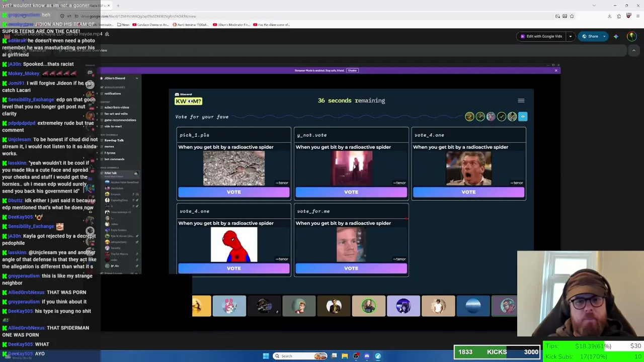Click the blue sphere participant avatar tile
This screenshot has height=362, width=644.
[473, 306]
